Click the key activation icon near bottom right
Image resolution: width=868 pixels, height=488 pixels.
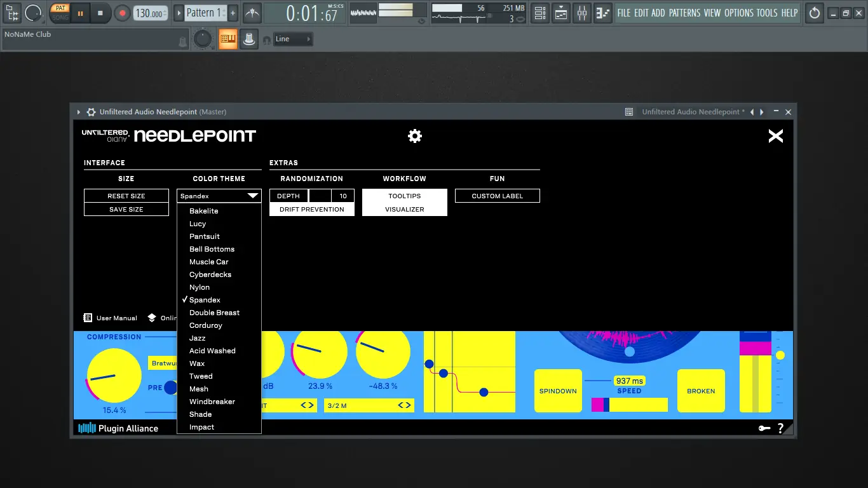click(764, 428)
